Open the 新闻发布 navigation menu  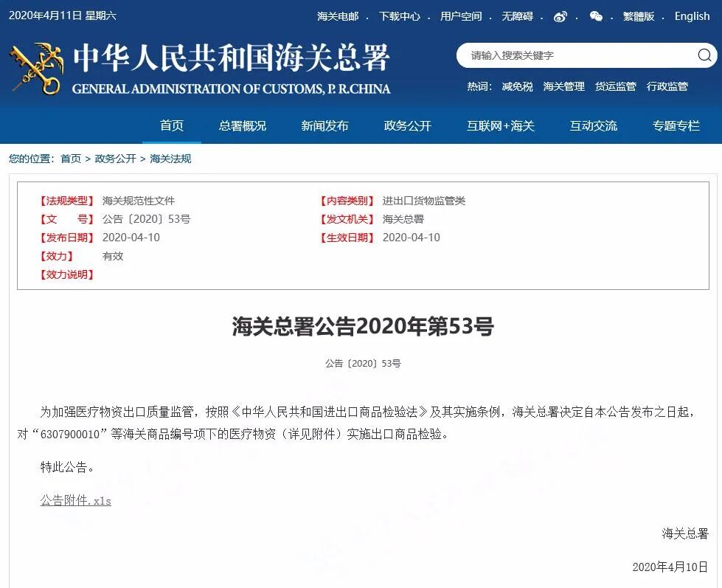click(325, 125)
